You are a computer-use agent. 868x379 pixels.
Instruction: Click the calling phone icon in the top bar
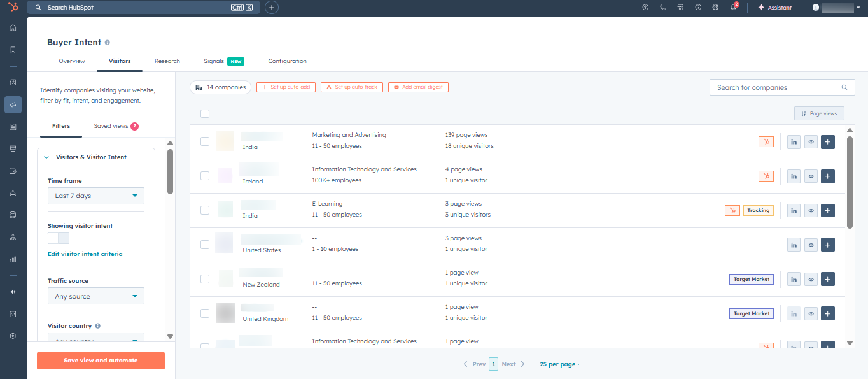(x=662, y=7)
